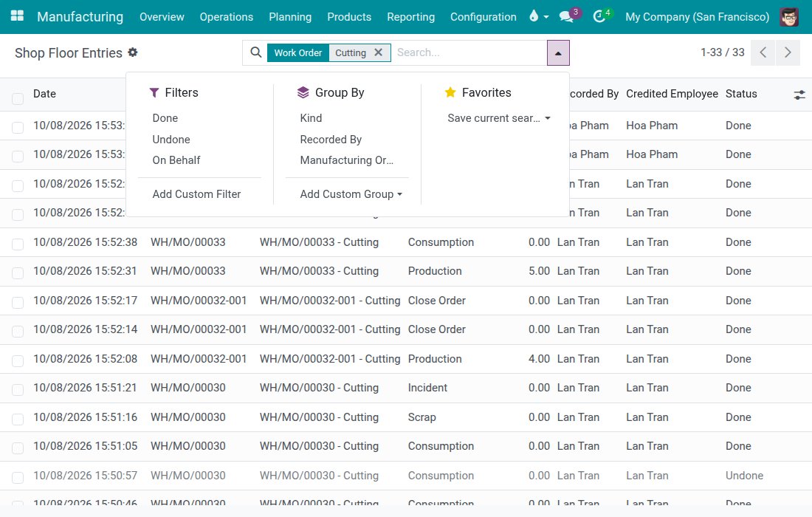Click Add Custom Filter
This screenshot has width=812, height=517.
click(x=196, y=194)
